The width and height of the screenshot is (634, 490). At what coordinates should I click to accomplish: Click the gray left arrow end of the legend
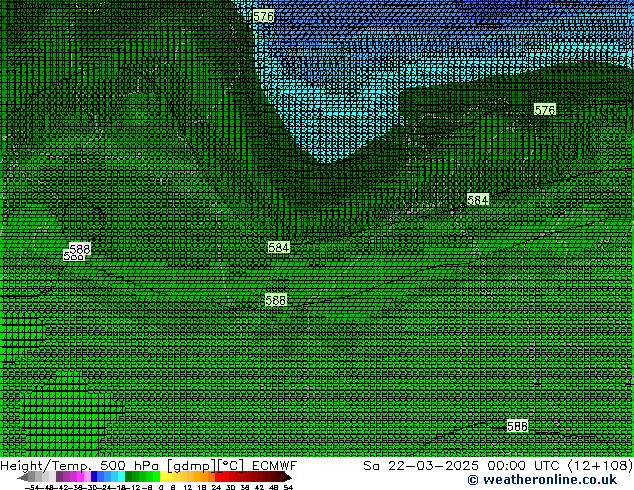click(x=23, y=478)
